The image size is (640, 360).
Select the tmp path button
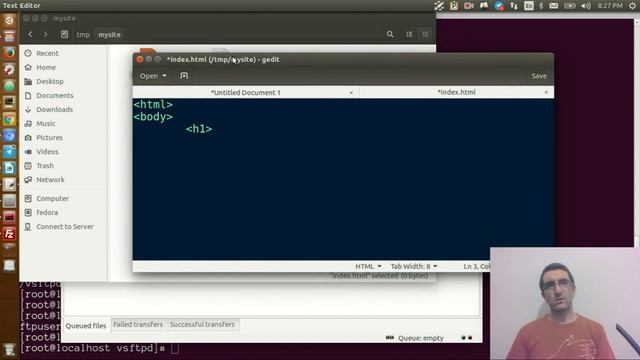(83, 35)
